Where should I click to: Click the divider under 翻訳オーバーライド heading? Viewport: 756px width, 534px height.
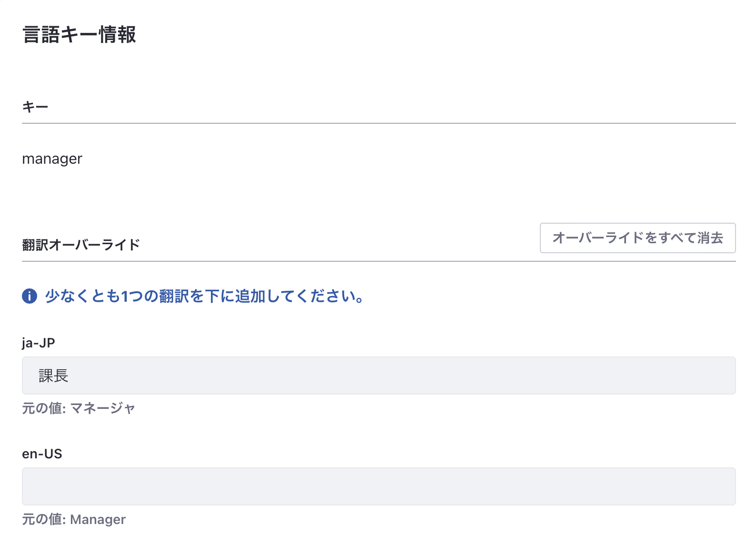click(378, 261)
